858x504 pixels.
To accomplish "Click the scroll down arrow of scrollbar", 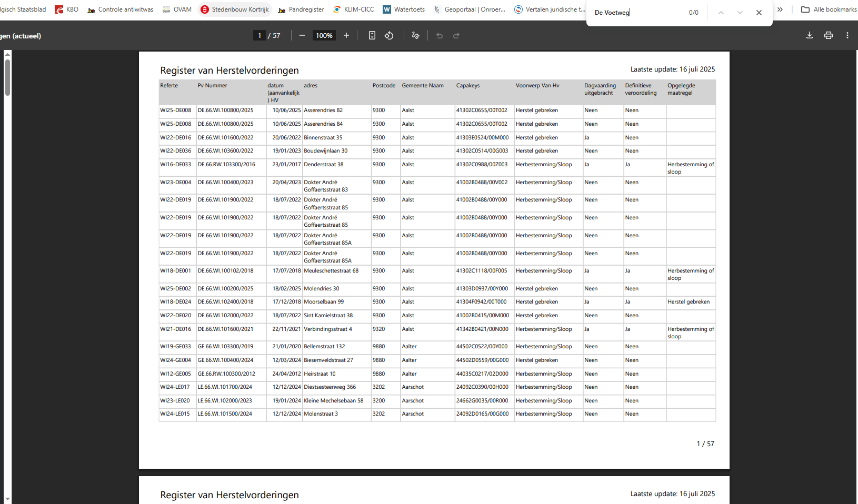I will [7, 499].
